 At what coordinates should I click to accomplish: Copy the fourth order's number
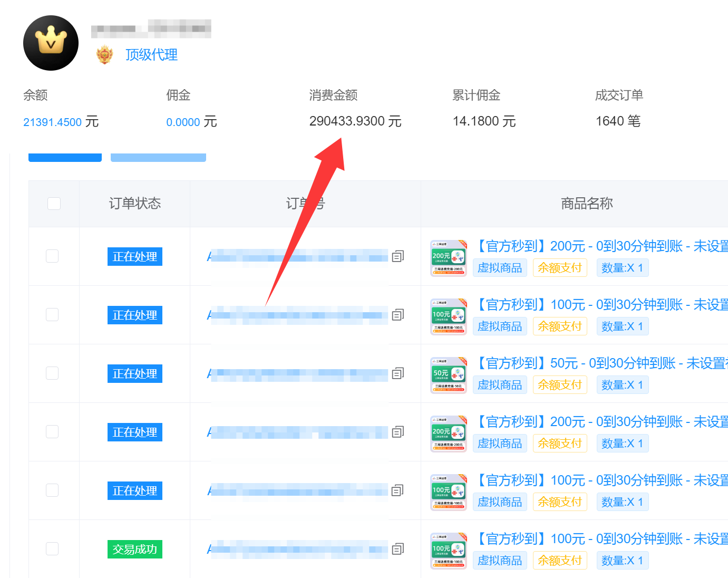[397, 432]
